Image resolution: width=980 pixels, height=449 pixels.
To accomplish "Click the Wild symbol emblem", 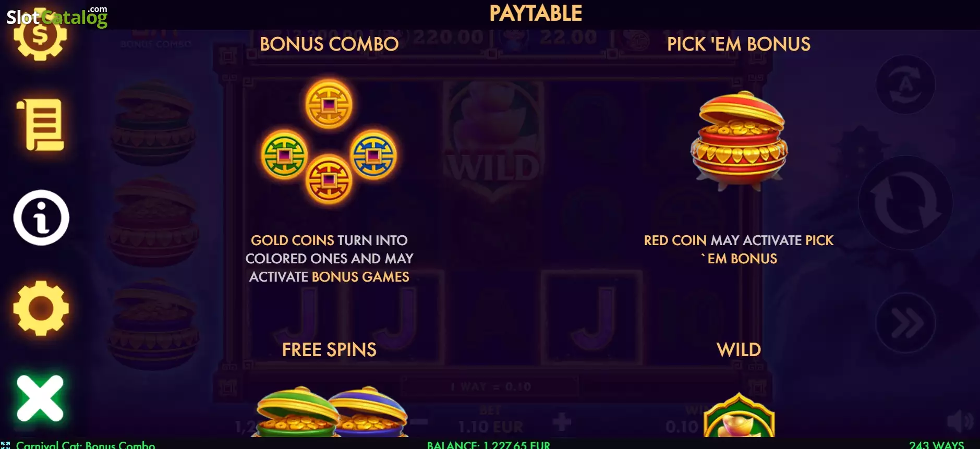I will [x=739, y=415].
